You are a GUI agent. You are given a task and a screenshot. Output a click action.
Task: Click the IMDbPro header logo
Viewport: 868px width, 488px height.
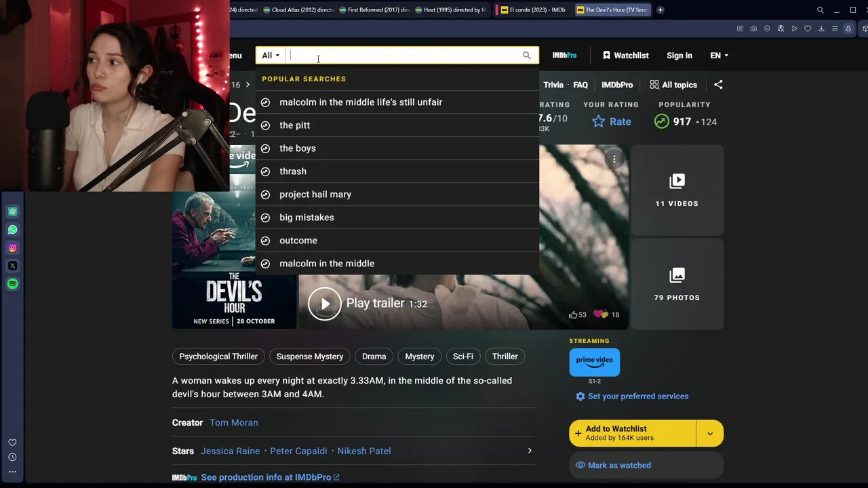[564, 56]
